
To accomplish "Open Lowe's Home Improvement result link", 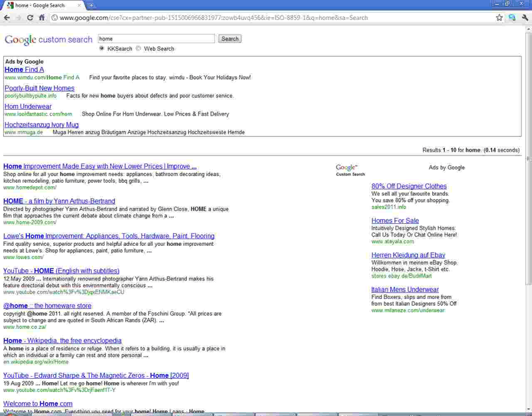I will click(x=108, y=236).
